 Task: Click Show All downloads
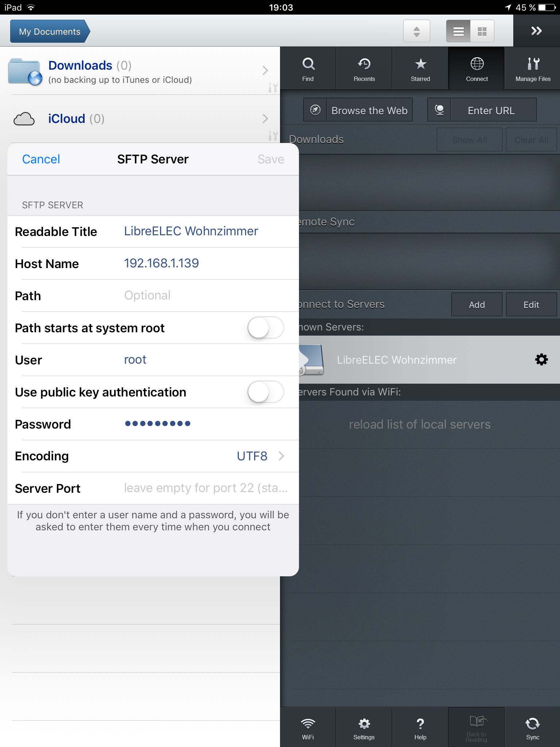469,140
